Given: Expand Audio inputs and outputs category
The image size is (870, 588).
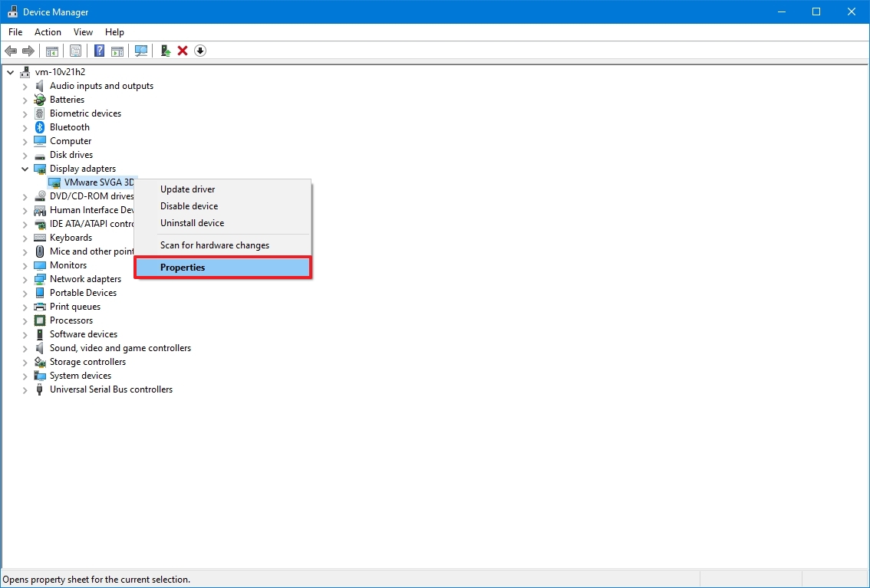Looking at the screenshot, I should coord(25,86).
